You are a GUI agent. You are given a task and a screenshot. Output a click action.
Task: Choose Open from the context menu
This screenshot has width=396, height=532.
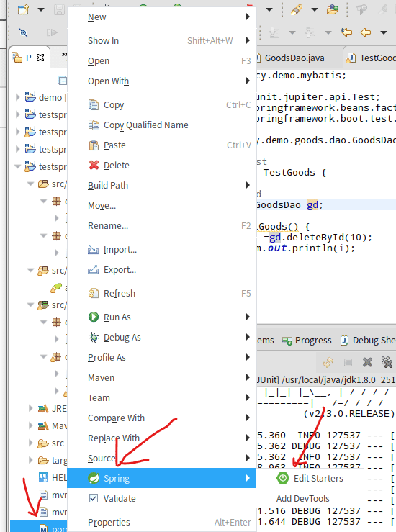161,60
